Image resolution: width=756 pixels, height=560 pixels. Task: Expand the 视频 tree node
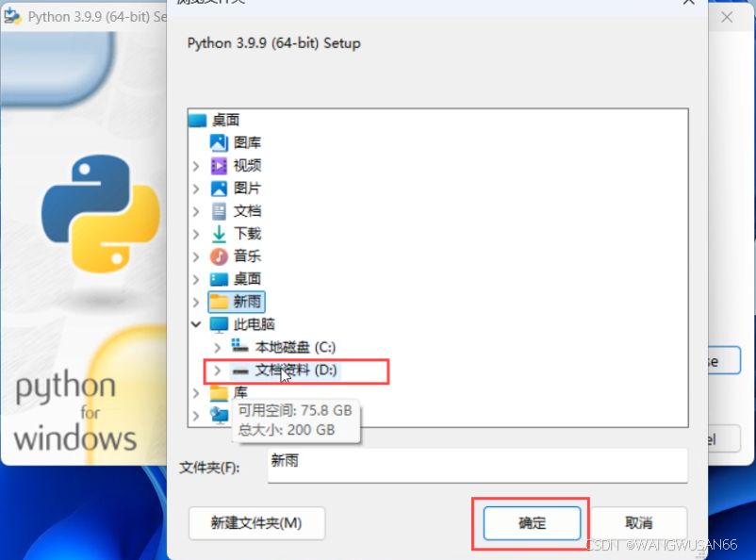coord(196,166)
